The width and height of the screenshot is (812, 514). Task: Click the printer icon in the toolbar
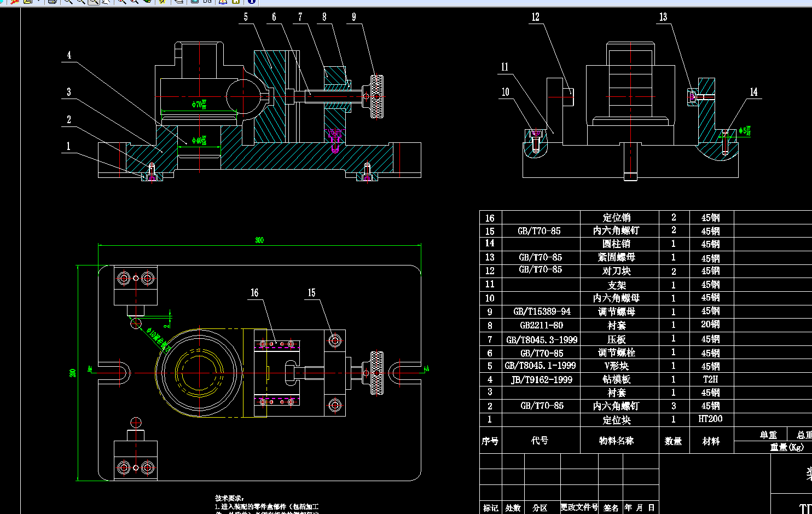pyautogui.click(x=52, y=2)
